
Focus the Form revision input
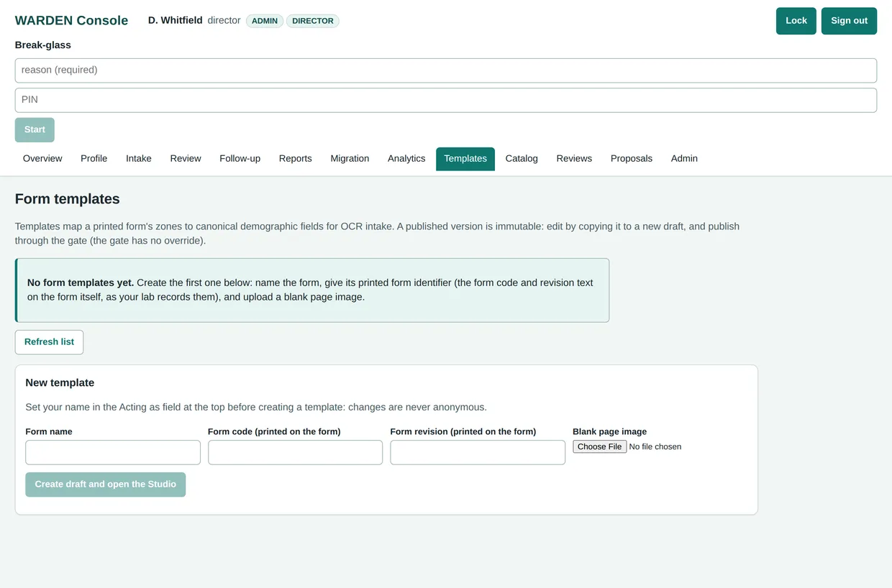(478, 453)
